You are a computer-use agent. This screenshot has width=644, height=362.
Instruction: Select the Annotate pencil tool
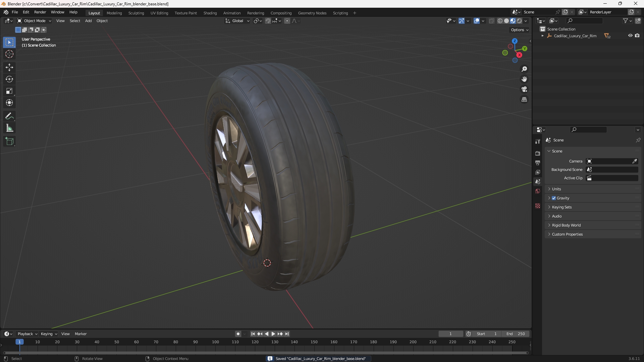pos(9,116)
